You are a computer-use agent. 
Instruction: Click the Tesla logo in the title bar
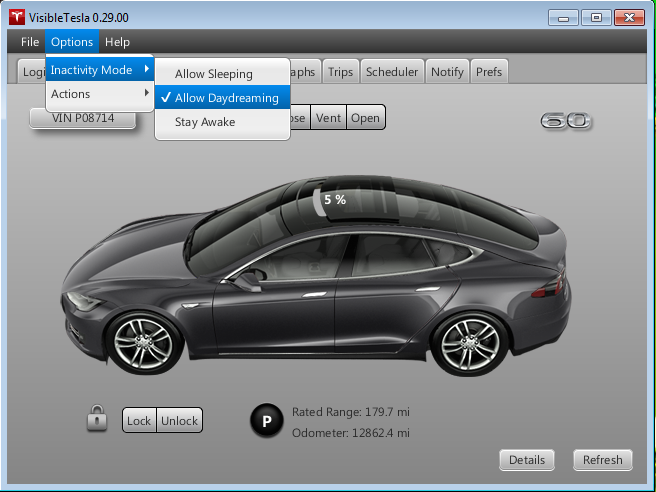click(x=17, y=17)
